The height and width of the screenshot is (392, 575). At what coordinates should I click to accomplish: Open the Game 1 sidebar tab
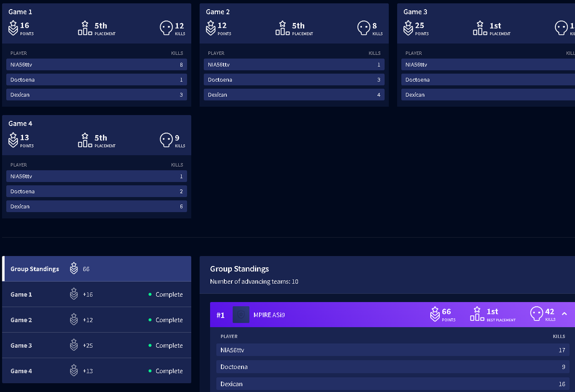click(97, 294)
